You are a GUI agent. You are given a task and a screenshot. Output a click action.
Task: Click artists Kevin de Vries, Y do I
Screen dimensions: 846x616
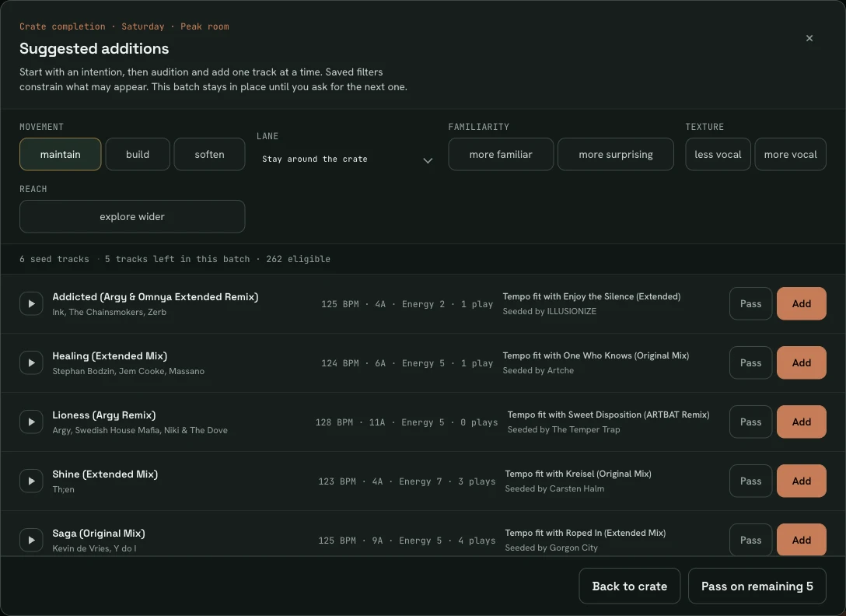pyautogui.click(x=94, y=548)
